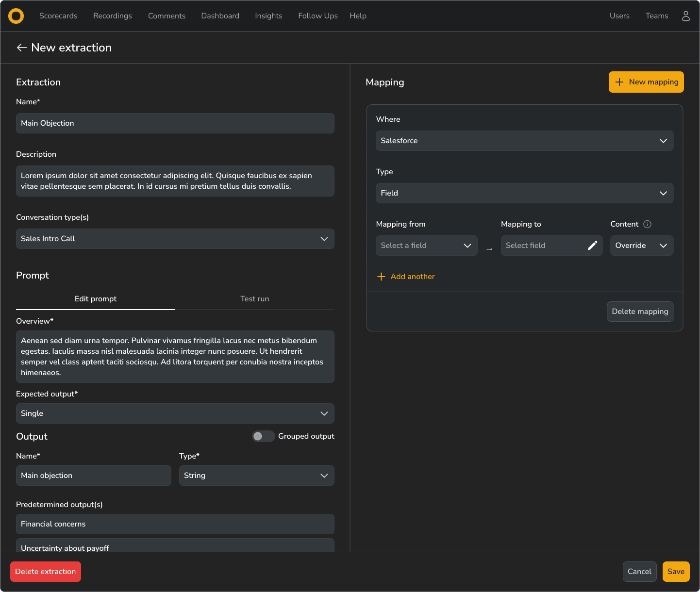The image size is (700, 592).
Task: Click the output Name field Main objection
Action: tap(94, 476)
